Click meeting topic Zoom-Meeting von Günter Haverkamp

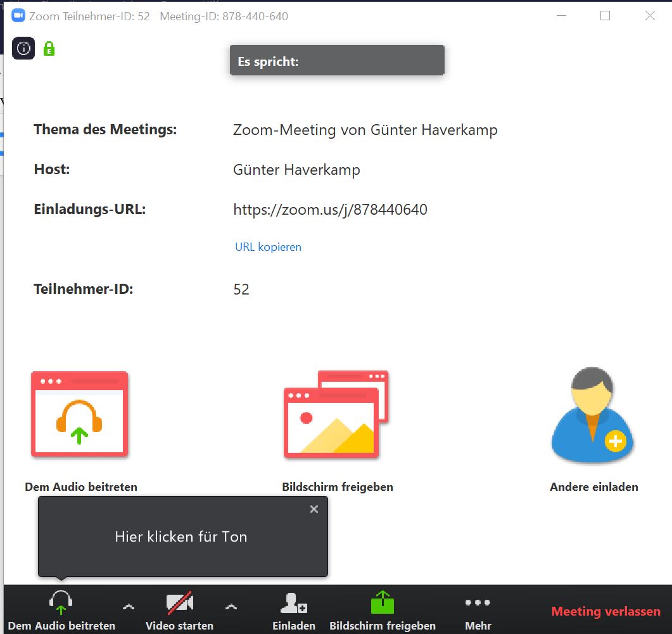pyautogui.click(x=365, y=130)
